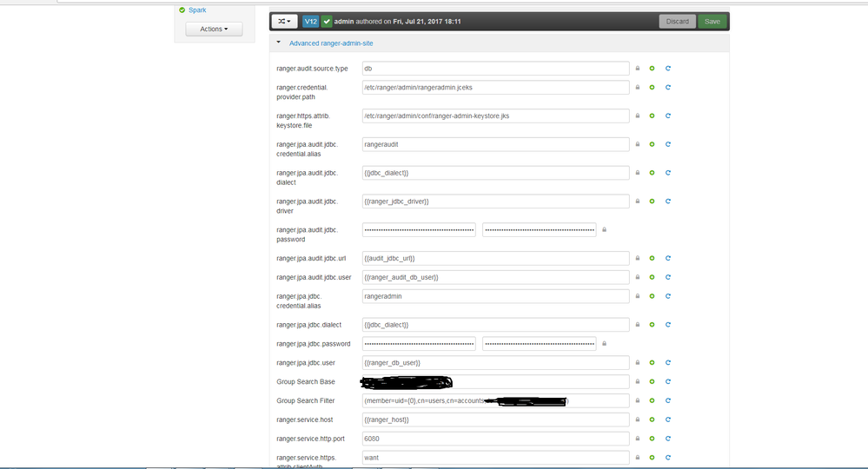Click blue refresh icon for ranger.jpa.jdbc.dialect
The height and width of the screenshot is (469, 868).
(668, 325)
